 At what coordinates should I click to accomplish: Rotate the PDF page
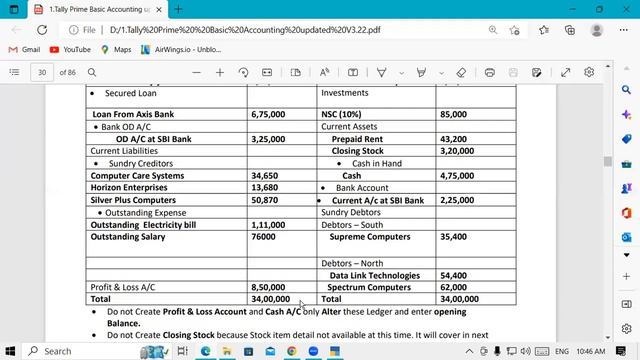(x=243, y=72)
